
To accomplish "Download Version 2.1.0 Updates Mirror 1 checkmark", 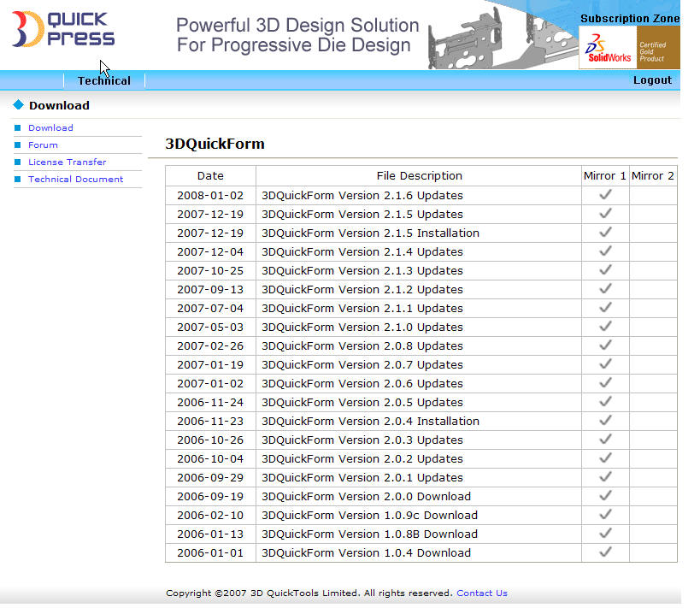I will 605,327.
